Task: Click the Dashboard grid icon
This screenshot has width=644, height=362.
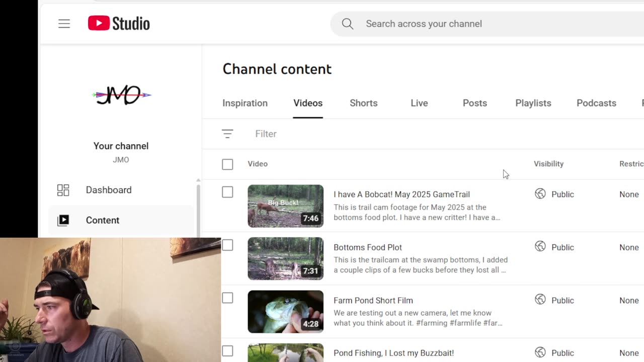Action: (x=63, y=190)
